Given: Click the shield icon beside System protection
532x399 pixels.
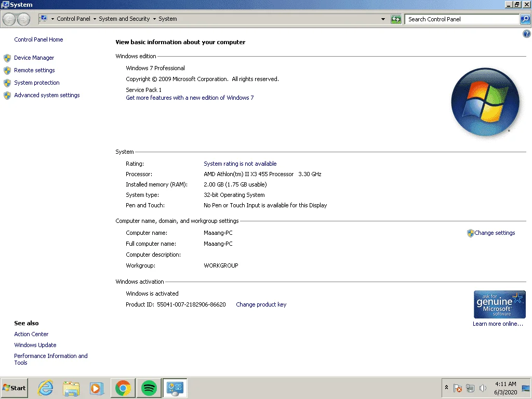Looking at the screenshot, I should [7, 83].
